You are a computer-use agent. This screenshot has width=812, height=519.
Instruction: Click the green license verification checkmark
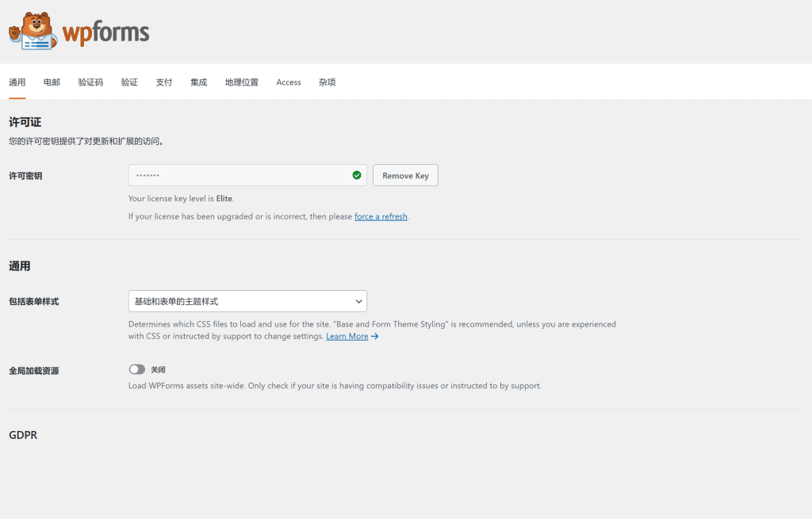pyautogui.click(x=356, y=174)
